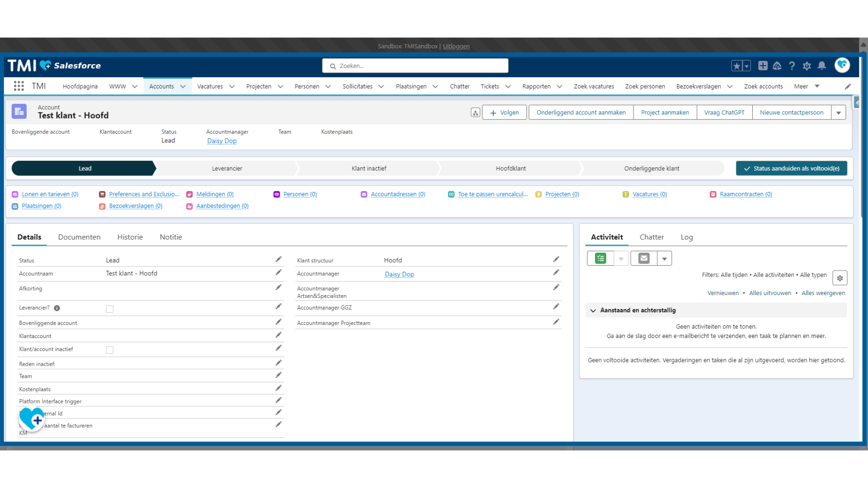The height and width of the screenshot is (488, 868).
Task: Open the Trailhead guidance icon
Action: tap(777, 66)
